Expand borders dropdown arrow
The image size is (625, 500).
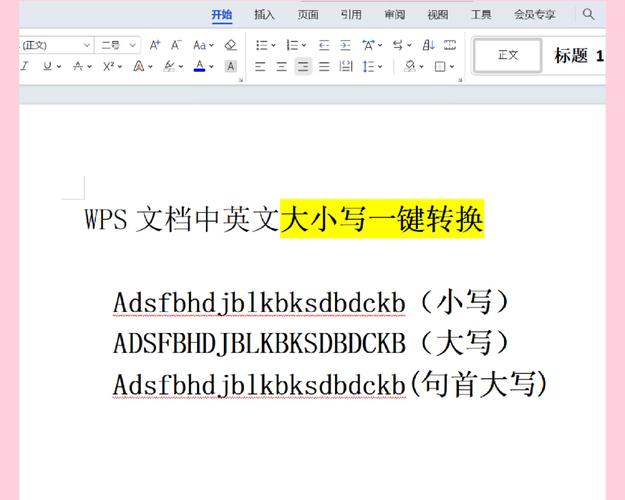[x=452, y=67]
